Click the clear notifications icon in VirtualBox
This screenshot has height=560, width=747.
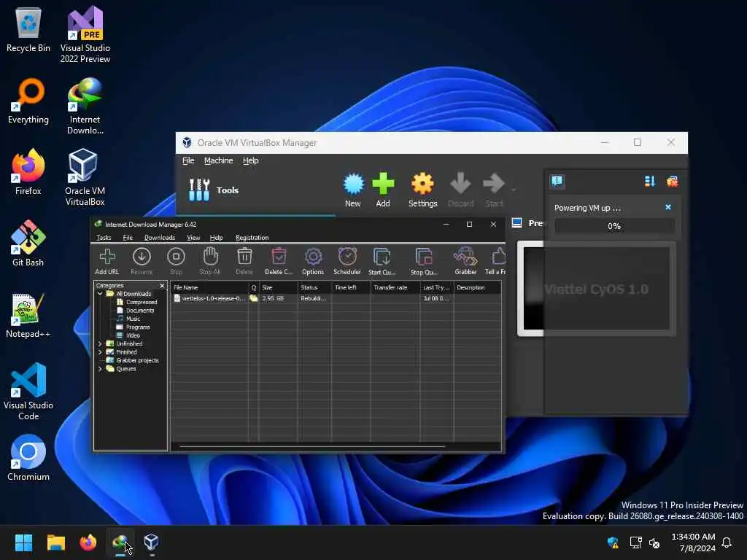[672, 182]
